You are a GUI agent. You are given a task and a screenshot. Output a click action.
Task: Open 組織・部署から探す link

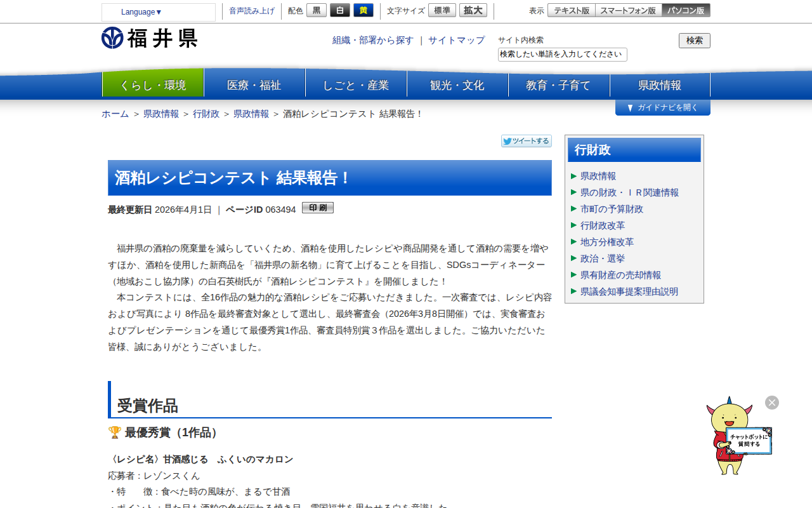(373, 40)
